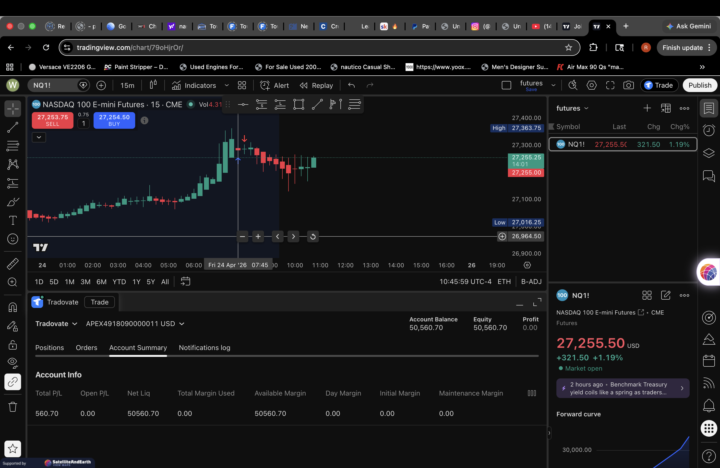Select the patterns drawing tool
The width and height of the screenshot is (720, 468).
pyautogui.click(x=13, y=164)
